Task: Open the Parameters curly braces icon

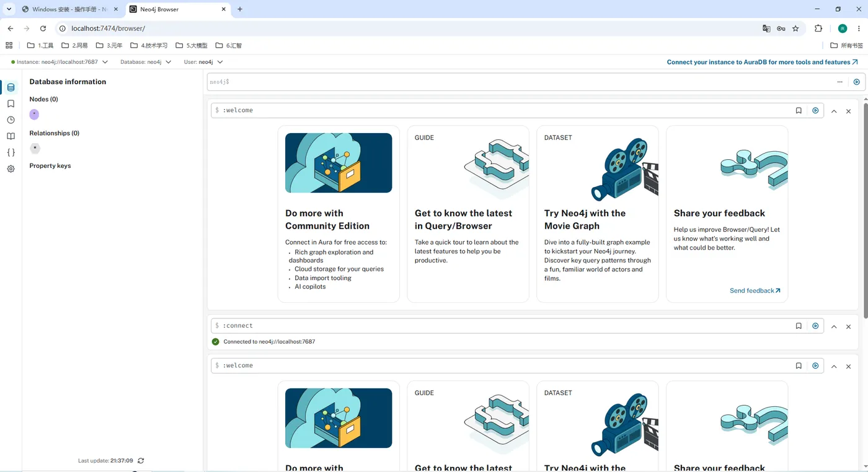Action: (11, 152)
